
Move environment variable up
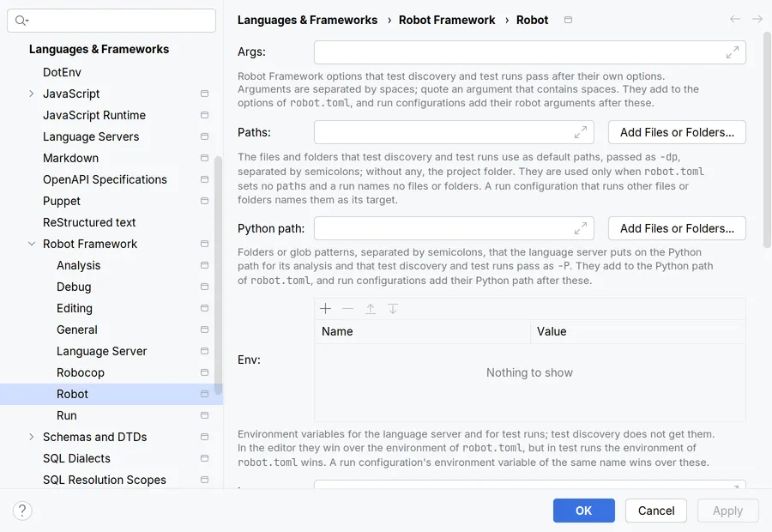point(371,309)
